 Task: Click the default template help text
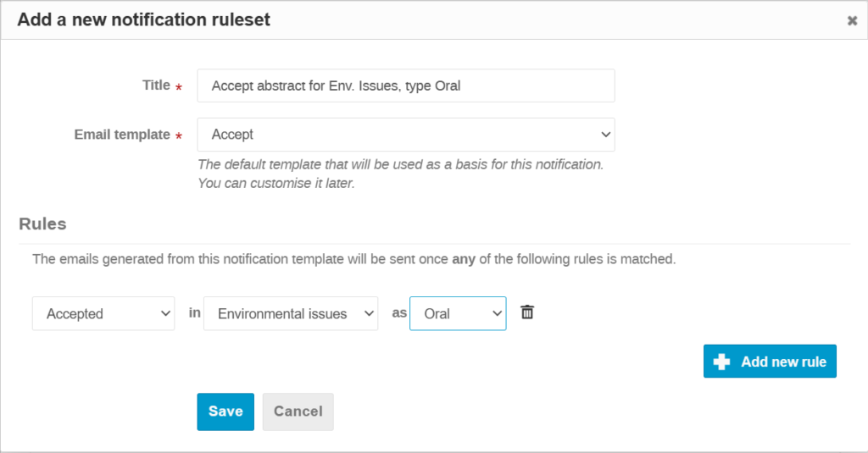(x=401, y=174)
